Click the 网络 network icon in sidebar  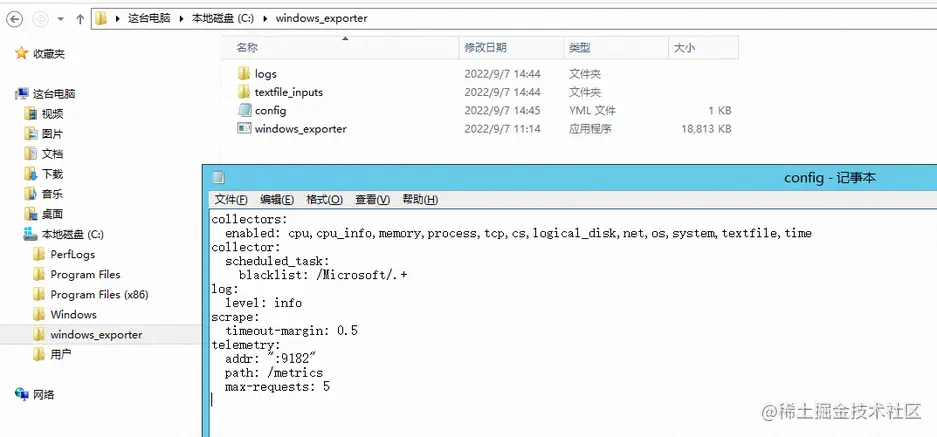click(x=22, y=394)
